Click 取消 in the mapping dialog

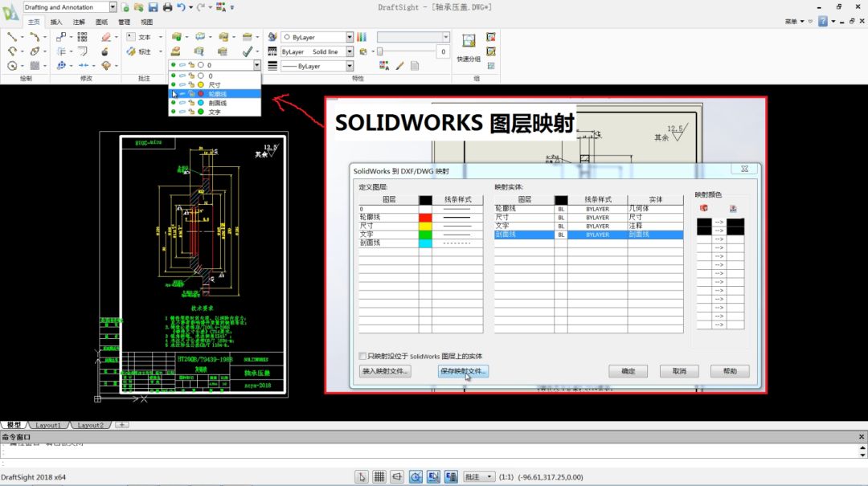coord(679,371)
